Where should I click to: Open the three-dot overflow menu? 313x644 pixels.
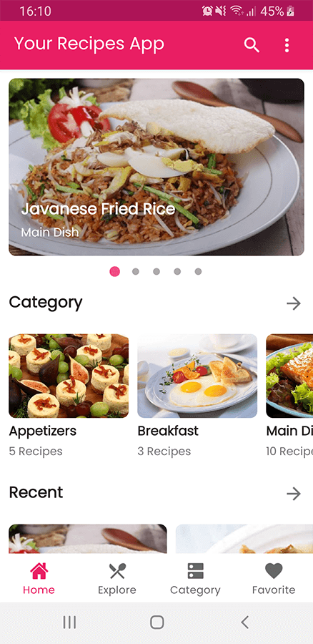coord(287,45)
